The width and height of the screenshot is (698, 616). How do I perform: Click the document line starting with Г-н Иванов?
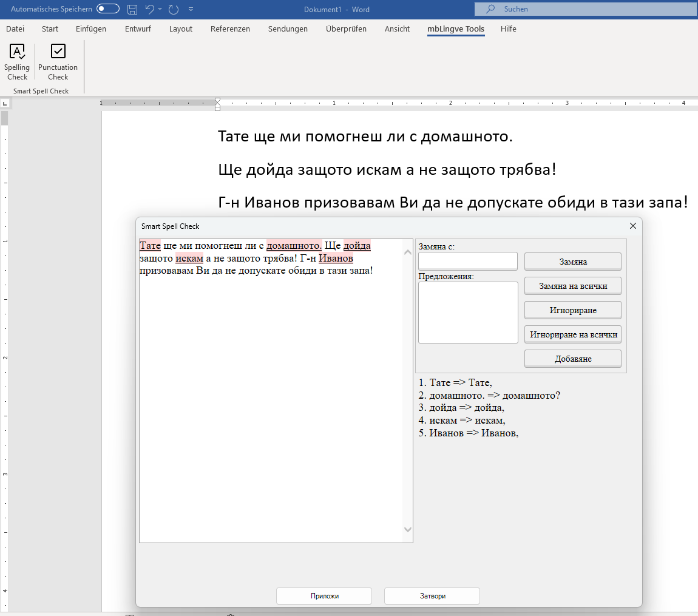coord(453,203)
